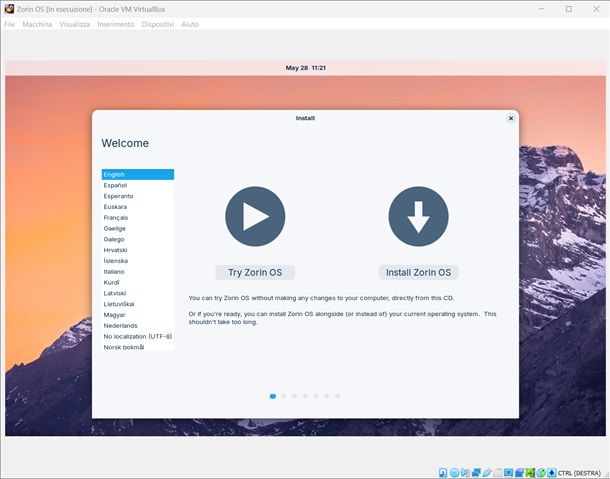Image resolution: width=610 pixels, height=479 pixels.
Task: Click the shared folders icon in status bar
Action: 498,473
